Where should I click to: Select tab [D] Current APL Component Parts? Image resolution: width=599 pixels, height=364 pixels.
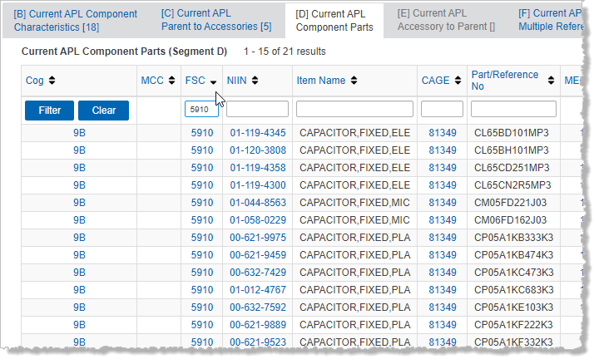click(x=334, y=21)
